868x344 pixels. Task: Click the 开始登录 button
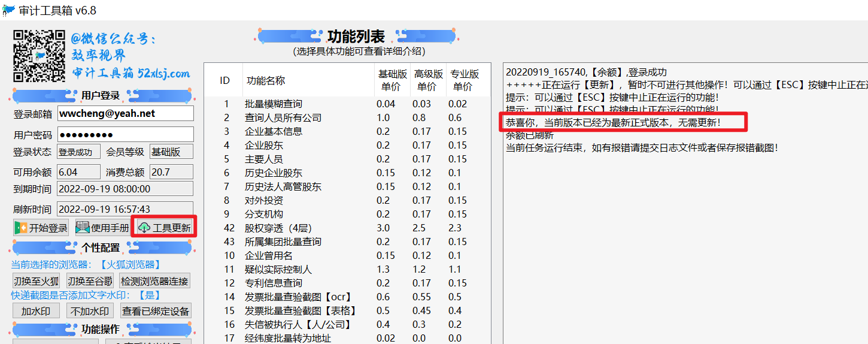point(41,228)
